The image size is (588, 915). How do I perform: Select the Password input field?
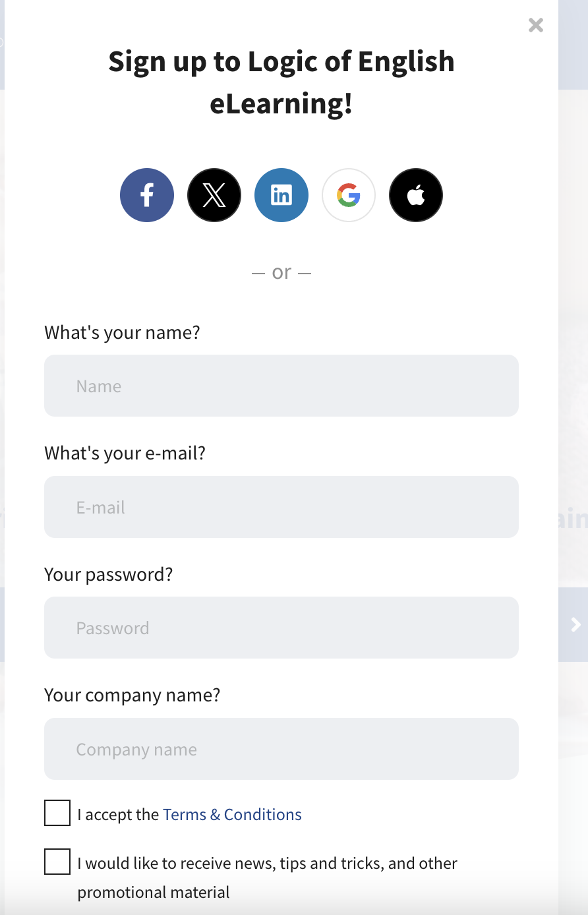pos(281,628)
